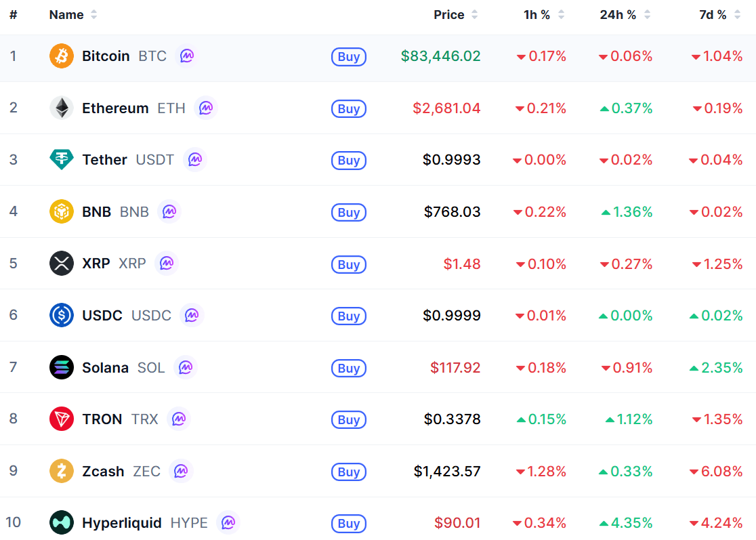Screen dimensions: 756x540
Task: Click the TRON red logo icon
Action: [x=61, y=419]
